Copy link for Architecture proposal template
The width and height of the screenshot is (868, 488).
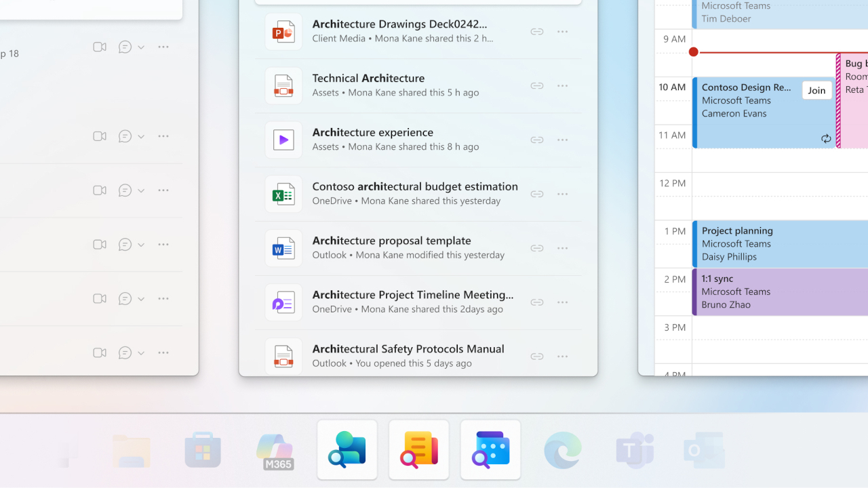pyautogui.click(x=536, y=248)
